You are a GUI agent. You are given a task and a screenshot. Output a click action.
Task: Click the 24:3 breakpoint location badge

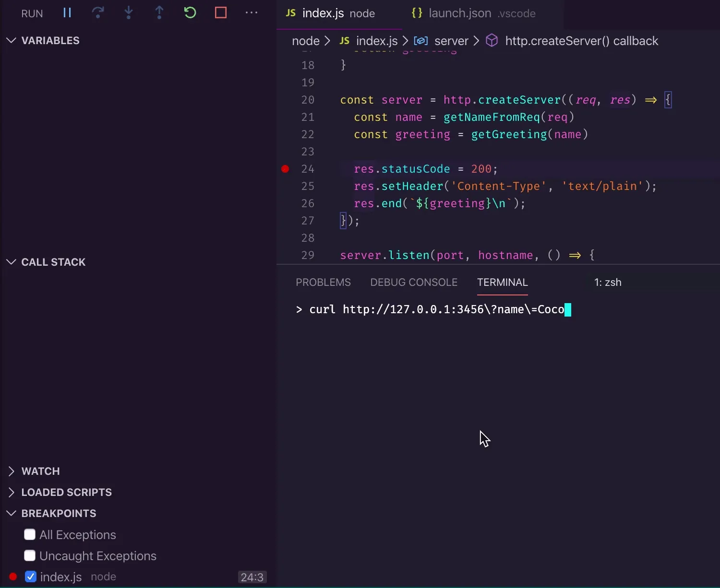pos(252,577)
